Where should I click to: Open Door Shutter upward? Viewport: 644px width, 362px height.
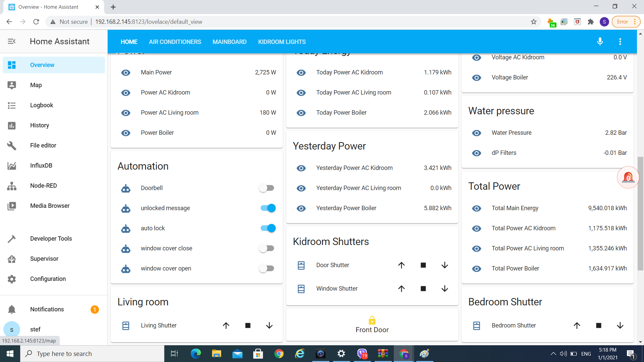401,265
